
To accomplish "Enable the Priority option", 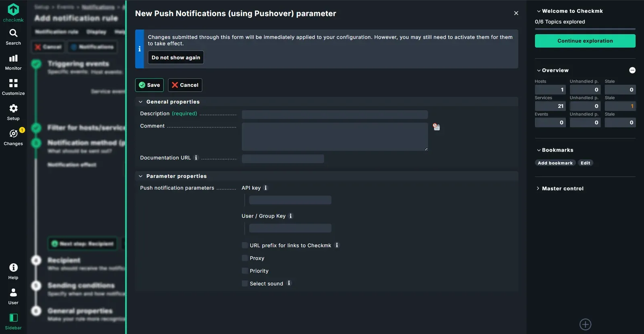I will pos(245,271).
